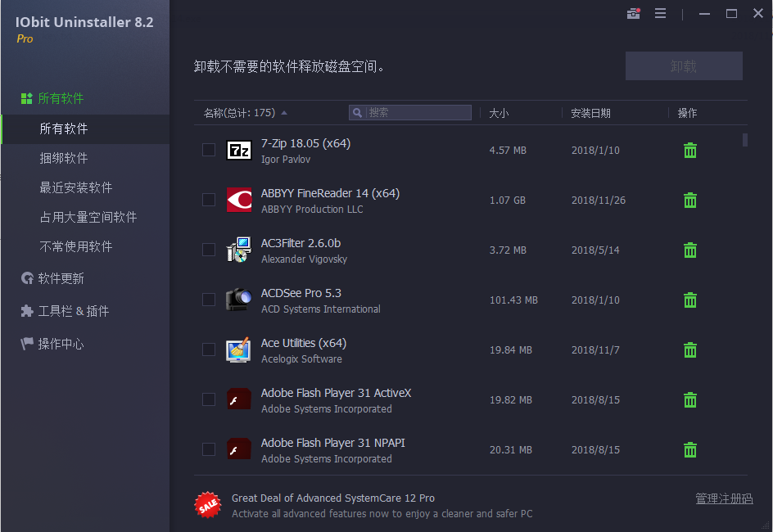
Task: Click the 软件更新 refresh icon
Action: [x=27, y=278]
